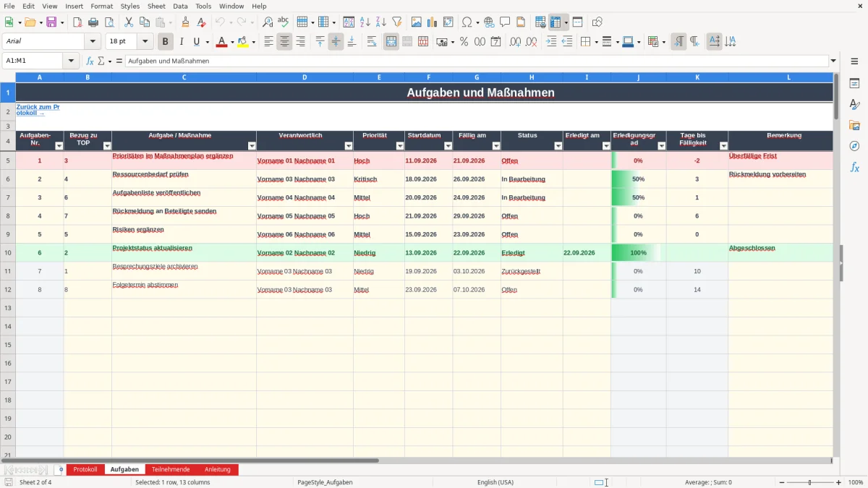Open the Font Size dropdown
Viewport: 868px width, 488px height.
coord(145,42)
